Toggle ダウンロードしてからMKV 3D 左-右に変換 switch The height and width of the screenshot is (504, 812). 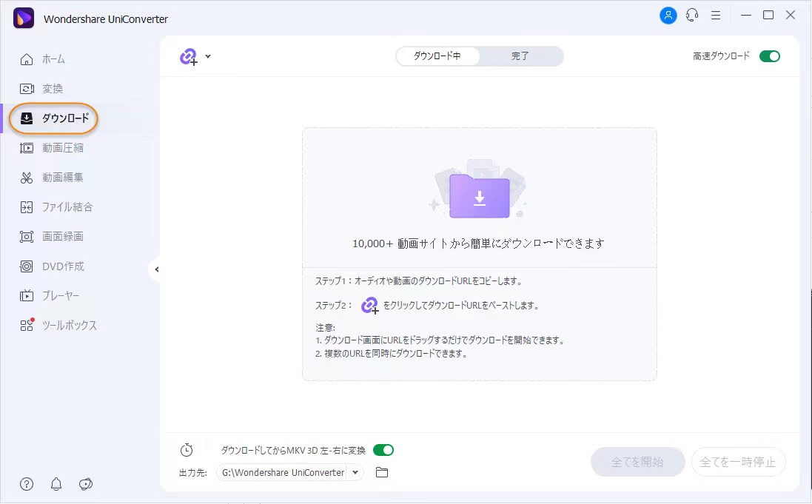[383, 450]
